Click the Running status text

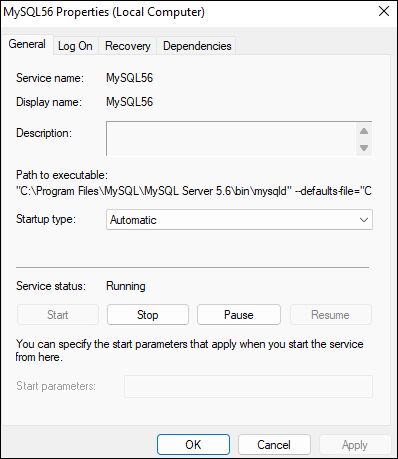click(x=126, y=286)
